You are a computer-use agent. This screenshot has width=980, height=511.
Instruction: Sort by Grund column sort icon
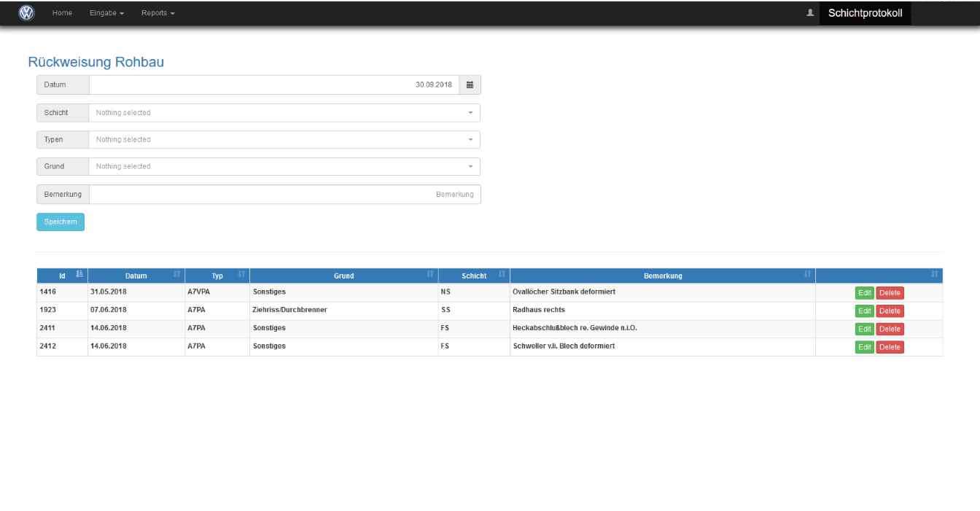click(430, 275)
